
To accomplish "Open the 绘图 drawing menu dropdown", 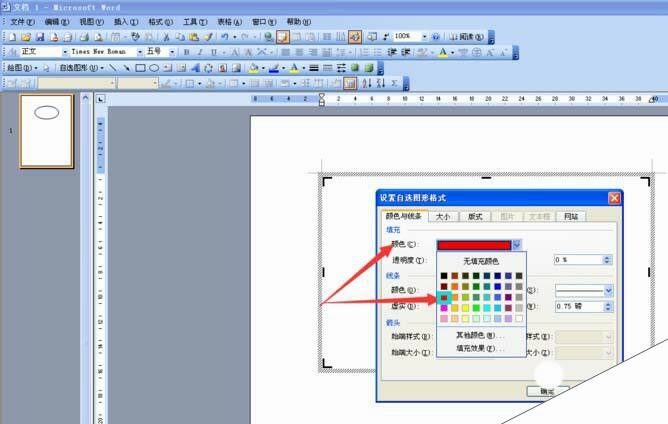I will (22, 68).
